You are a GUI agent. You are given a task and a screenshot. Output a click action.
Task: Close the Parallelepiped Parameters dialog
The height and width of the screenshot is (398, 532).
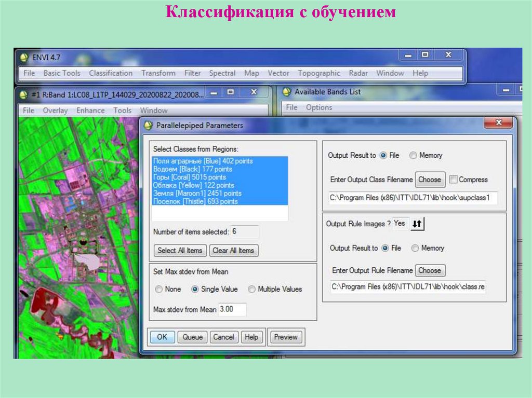coord(498,122)
